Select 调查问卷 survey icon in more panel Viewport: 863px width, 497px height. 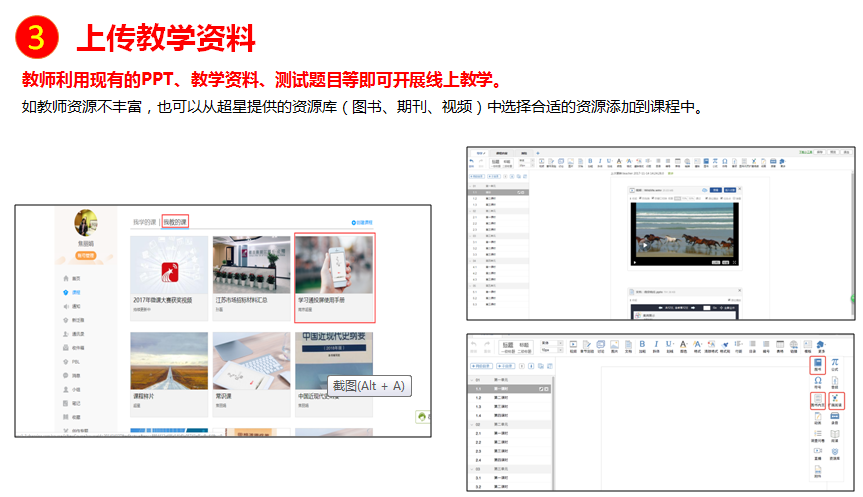(x=818, y=435)
